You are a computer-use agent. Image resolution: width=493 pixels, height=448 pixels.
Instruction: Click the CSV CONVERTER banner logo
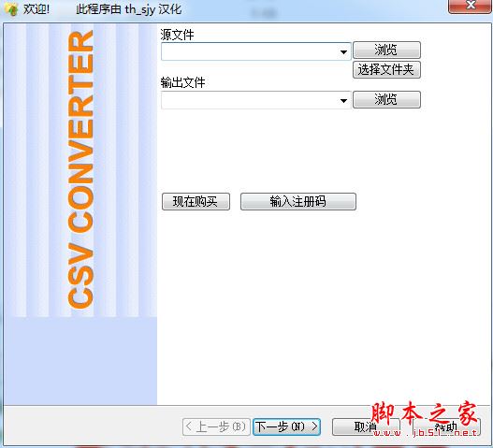[80, 169]
